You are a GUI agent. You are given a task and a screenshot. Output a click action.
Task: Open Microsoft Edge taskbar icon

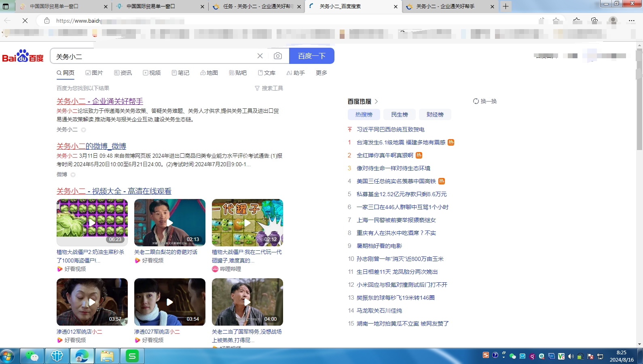pos(82,356)
